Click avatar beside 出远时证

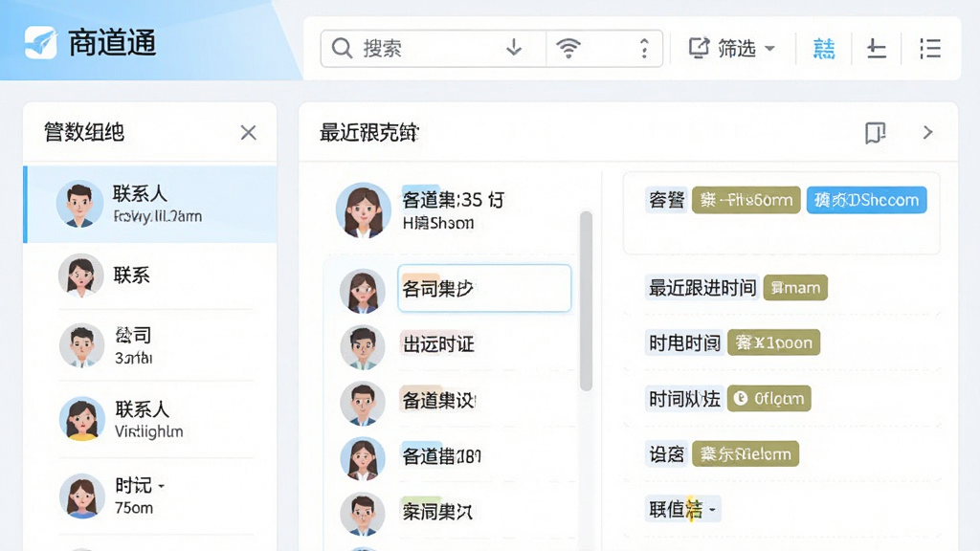point(363,347)
